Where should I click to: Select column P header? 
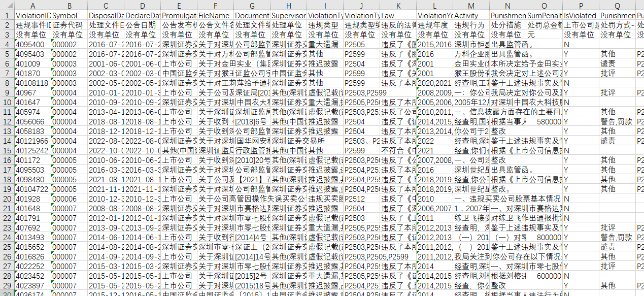pos(581,6)
